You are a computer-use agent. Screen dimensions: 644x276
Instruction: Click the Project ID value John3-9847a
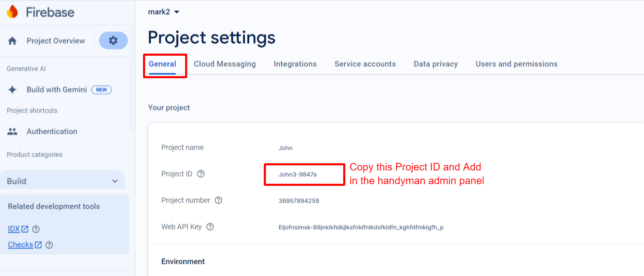[298, 175]
